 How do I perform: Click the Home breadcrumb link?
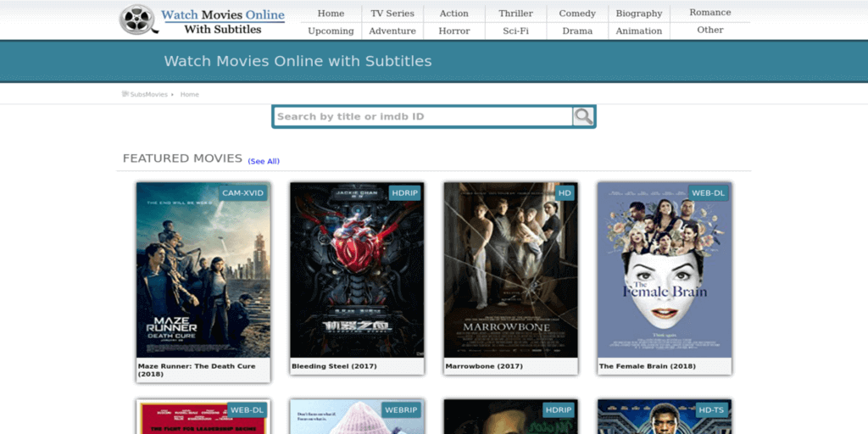[189, 95]
